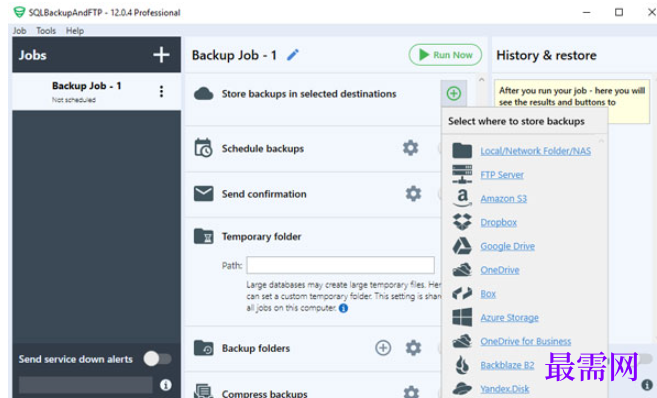Viewport: 657px width, 398px height.
Task: Rename Backup Job - 1 with pencil icon
Action: click(x=293, y=55)
